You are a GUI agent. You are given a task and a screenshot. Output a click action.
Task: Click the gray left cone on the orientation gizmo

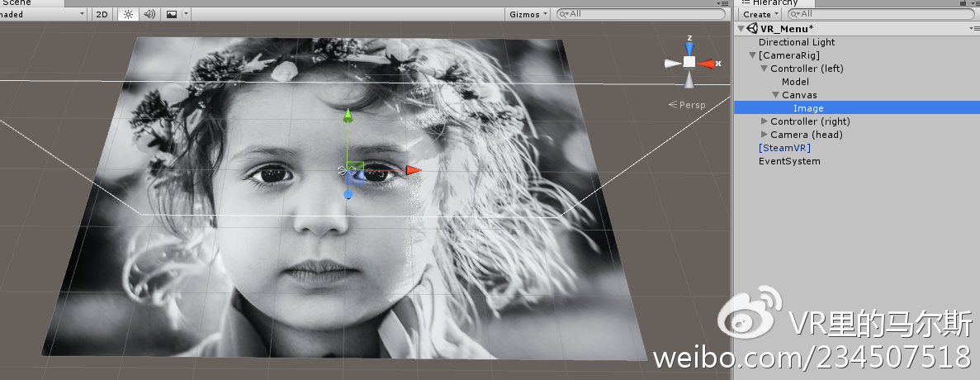tap(673, 63)
